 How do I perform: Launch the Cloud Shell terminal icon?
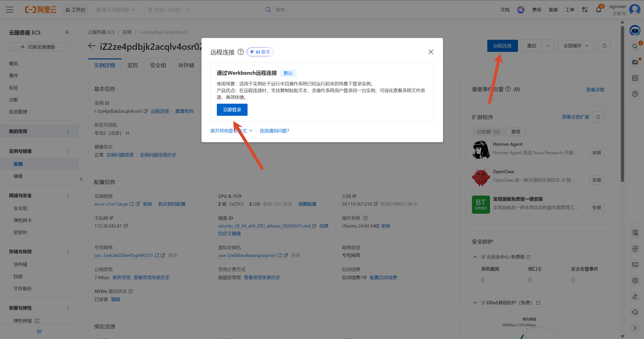coord(635,265)
